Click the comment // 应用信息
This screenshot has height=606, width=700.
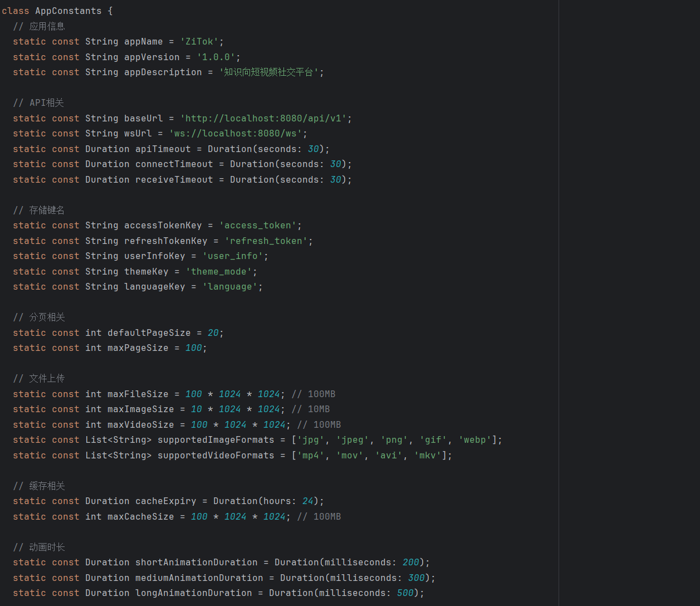pos(39,27)
